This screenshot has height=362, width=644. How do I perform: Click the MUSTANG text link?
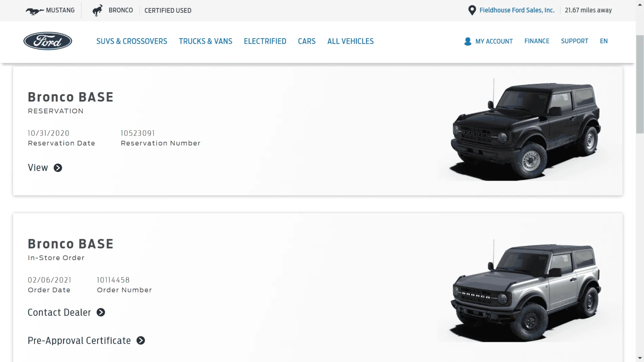(x=60, y=10)
